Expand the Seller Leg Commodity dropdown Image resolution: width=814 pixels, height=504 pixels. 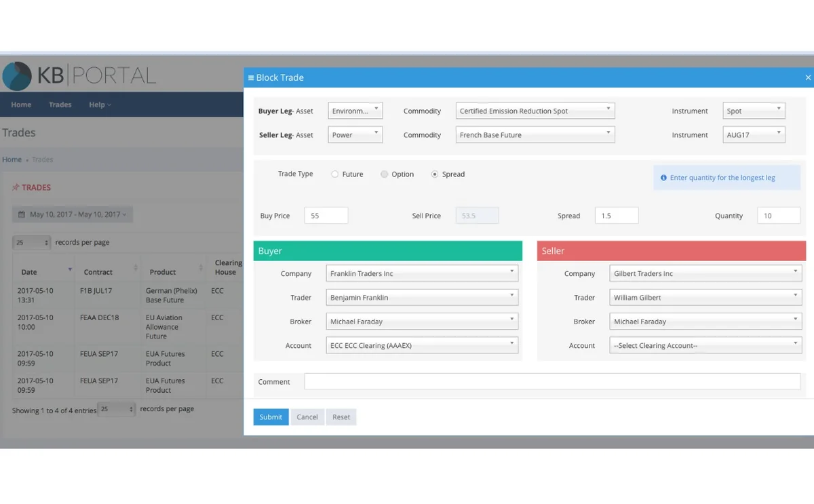click(535, 135)
